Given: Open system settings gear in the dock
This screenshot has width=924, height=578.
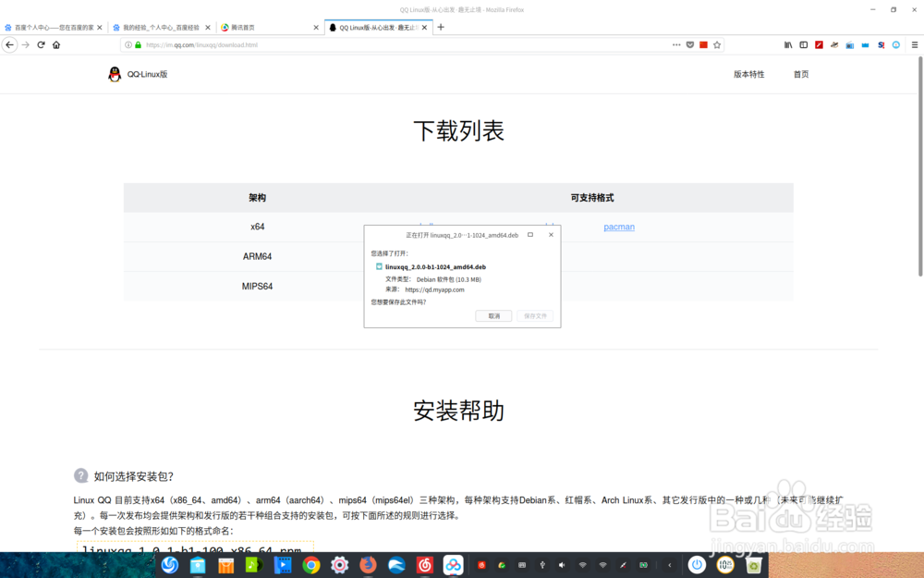Looking at the screenshot, I should click(x=339, y=565).
